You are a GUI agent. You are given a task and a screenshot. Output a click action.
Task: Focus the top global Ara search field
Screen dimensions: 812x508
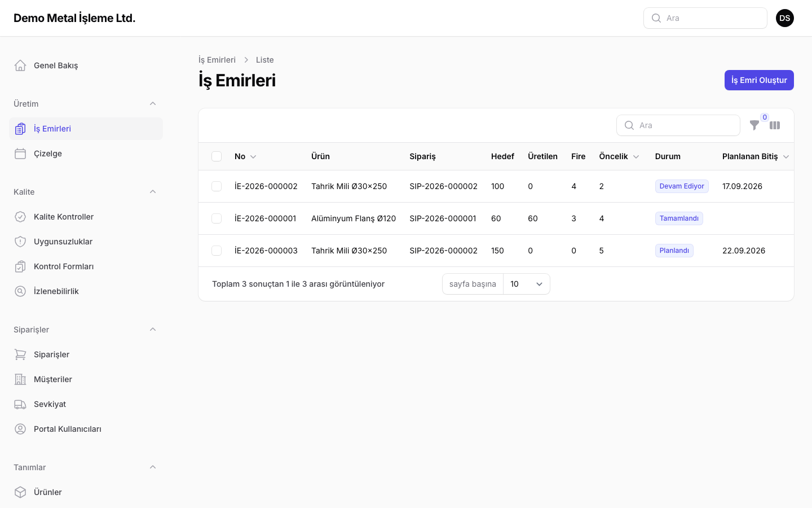[x=705, y=18]
